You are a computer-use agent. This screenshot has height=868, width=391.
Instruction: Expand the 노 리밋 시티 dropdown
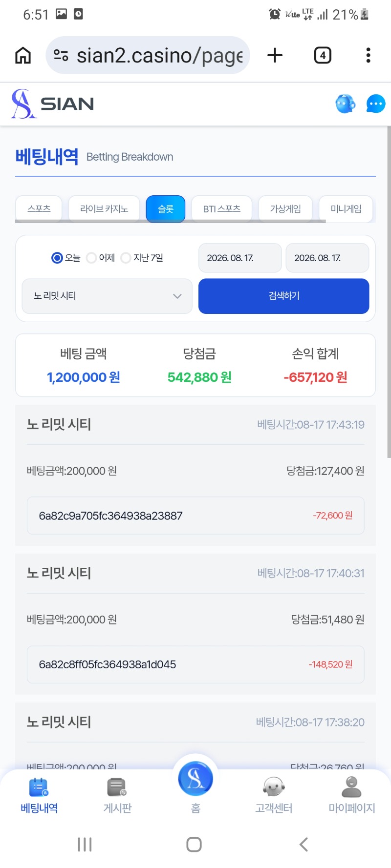(x=107, y=296)
